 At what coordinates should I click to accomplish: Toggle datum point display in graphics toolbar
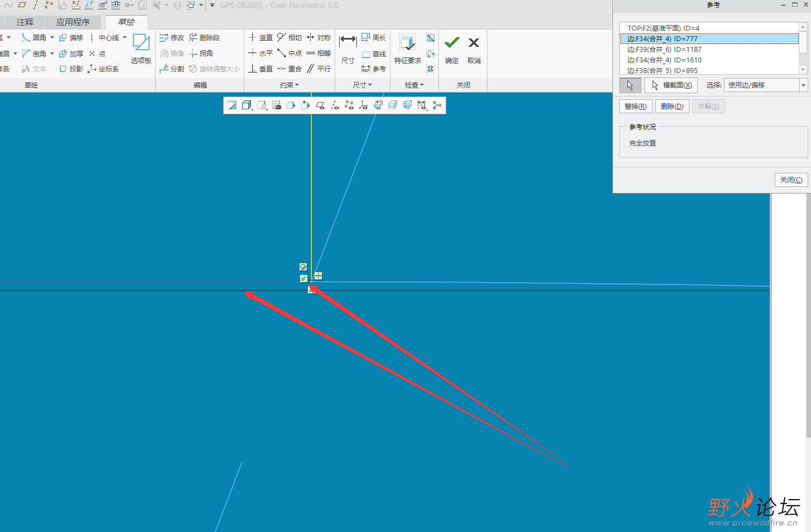(x=349, y=105)
